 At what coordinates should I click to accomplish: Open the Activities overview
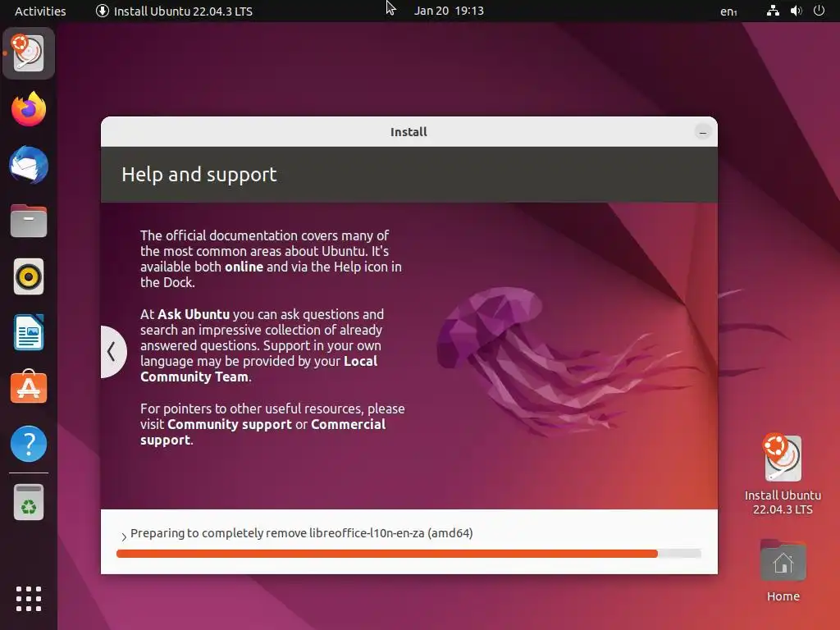[x=40, y=11]
